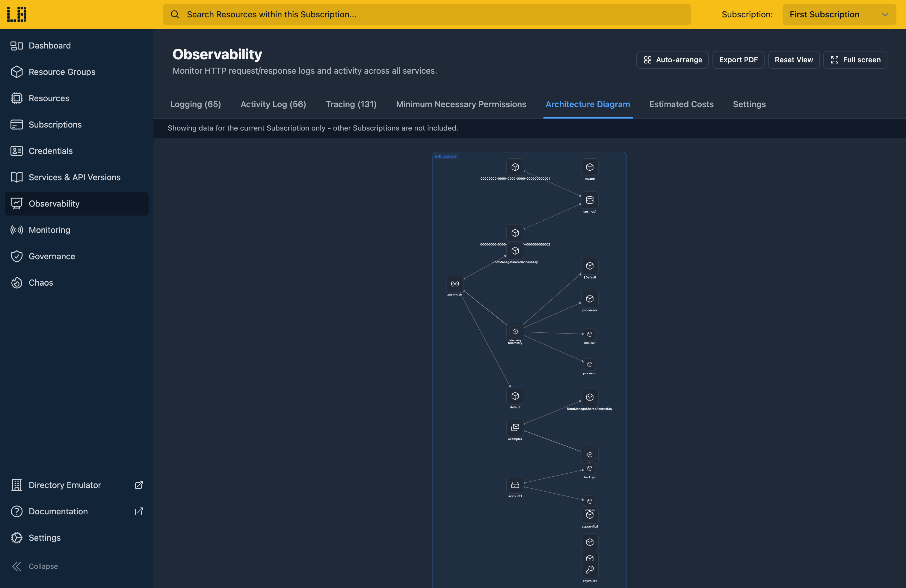Select the backups container node
Viewport: 906px width, 588px height.
click(590, 469)
